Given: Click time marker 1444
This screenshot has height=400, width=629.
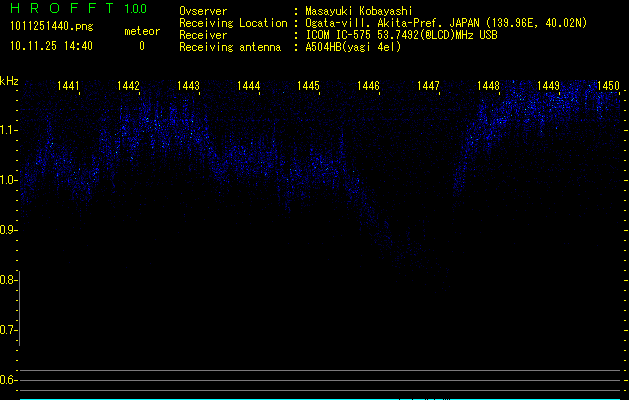Looking at the screenshot, I should (x=248, y=86).
